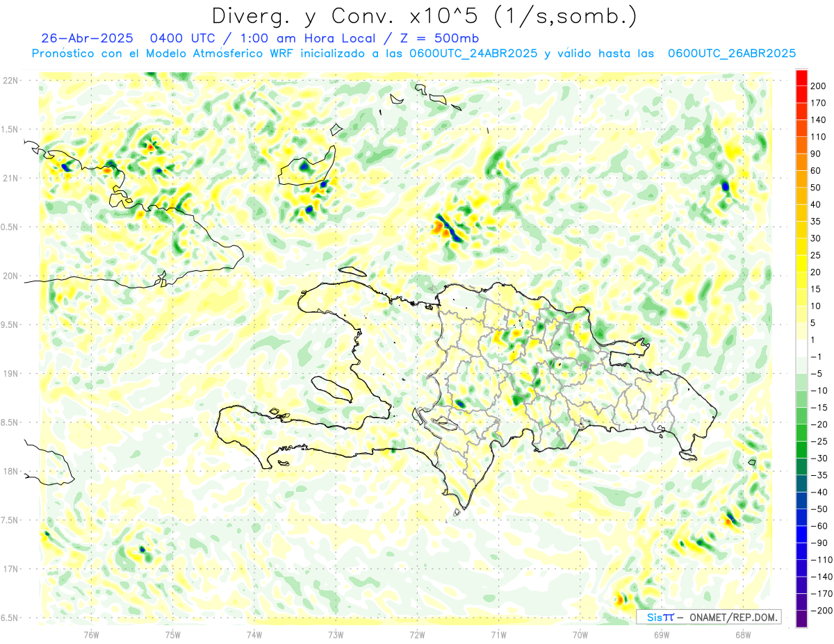Image resolution: width=834 pixels, height=644 pixels.
Task: Click the color bar segment between -50 and -60
Action: pyautogui.click(x=801, y=517)
